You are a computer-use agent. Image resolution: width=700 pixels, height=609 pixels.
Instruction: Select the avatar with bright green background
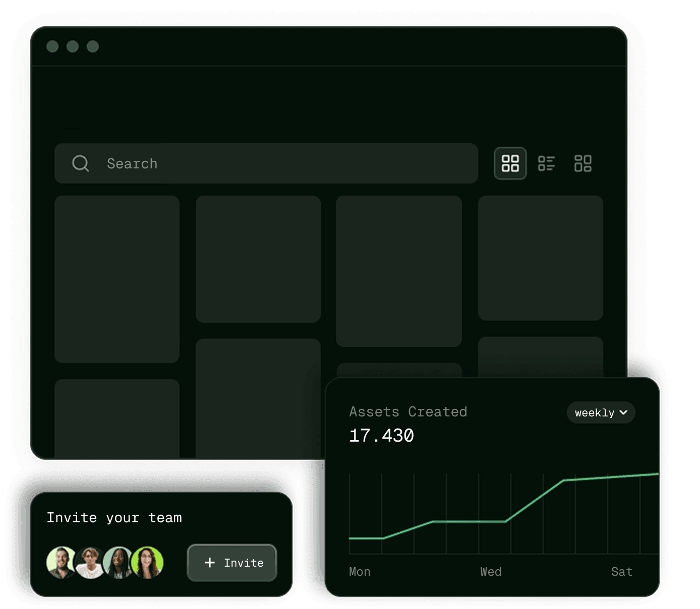(148, 563)
